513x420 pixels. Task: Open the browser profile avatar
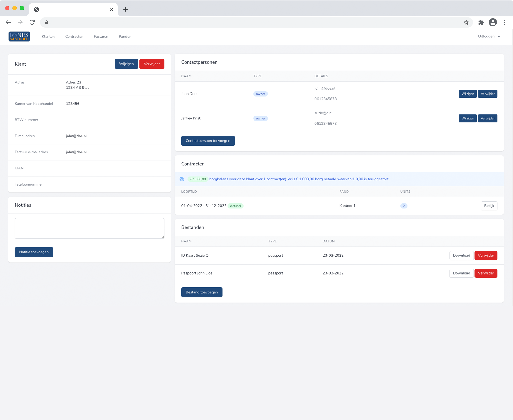[x=493, y=23]
